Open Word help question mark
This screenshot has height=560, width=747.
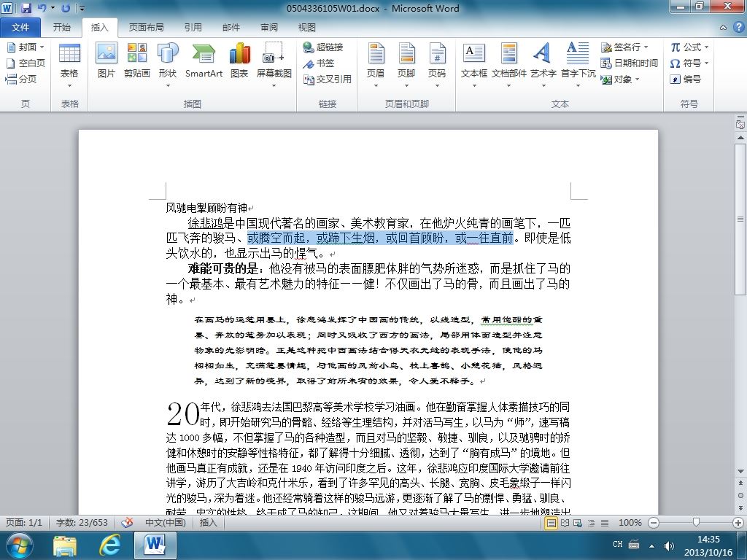click(738, 28)
